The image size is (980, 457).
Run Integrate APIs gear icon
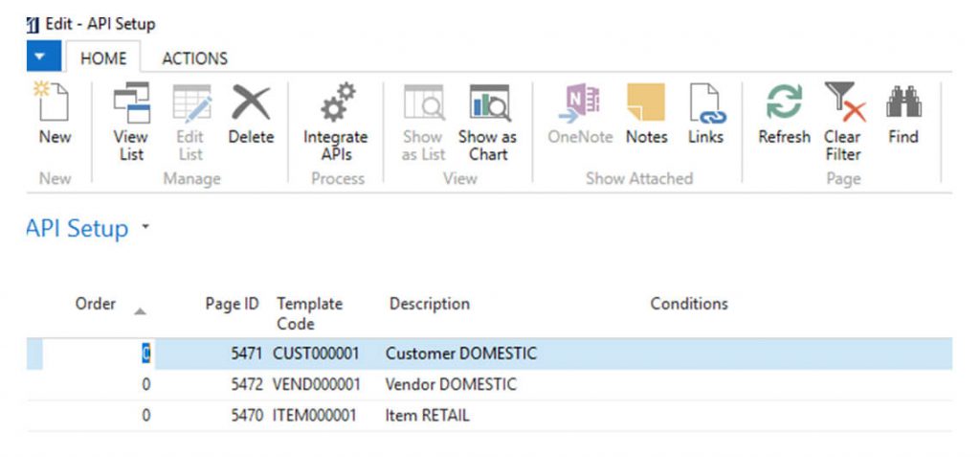tap(336, 103)
